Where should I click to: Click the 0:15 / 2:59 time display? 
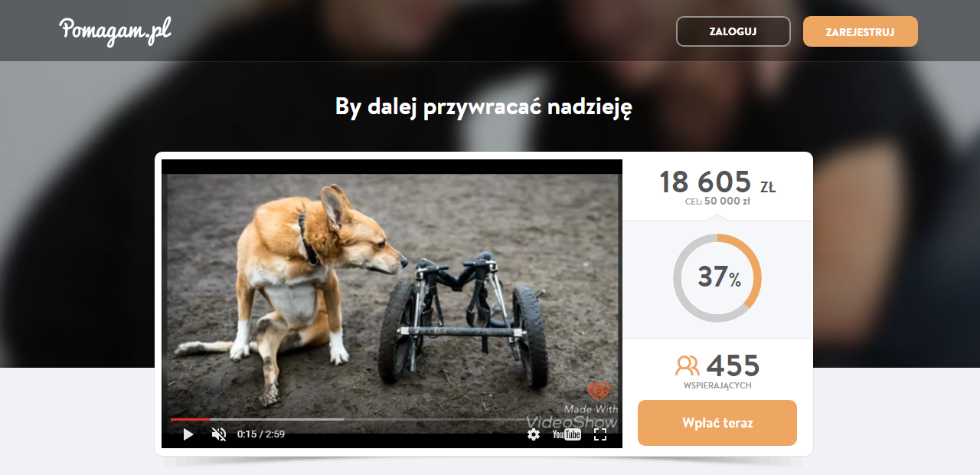click(x=261, y=434)
